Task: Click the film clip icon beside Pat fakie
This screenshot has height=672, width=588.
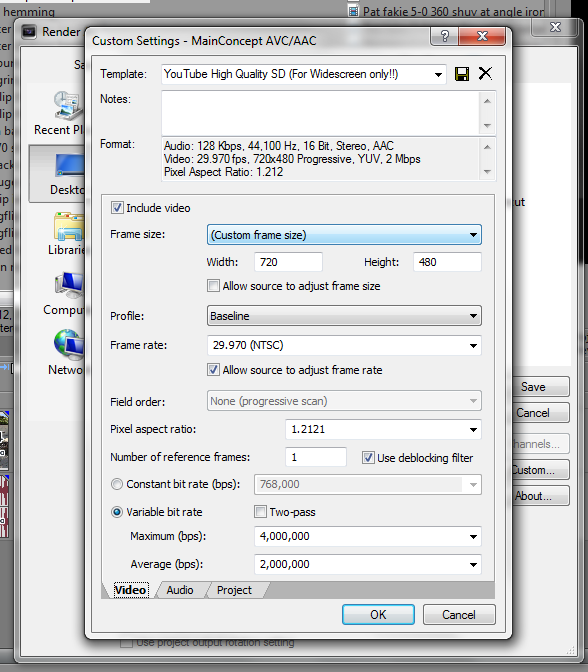Action: [353, 11]
